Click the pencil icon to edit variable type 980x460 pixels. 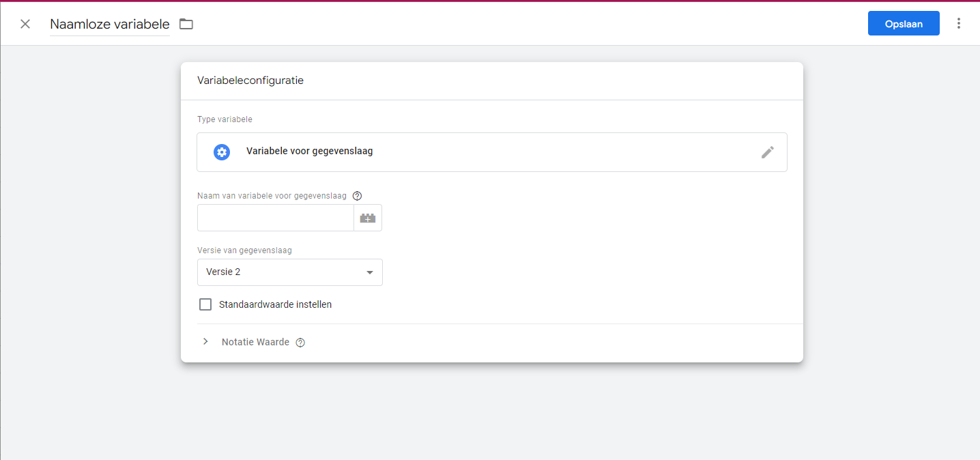click(768, 152)
